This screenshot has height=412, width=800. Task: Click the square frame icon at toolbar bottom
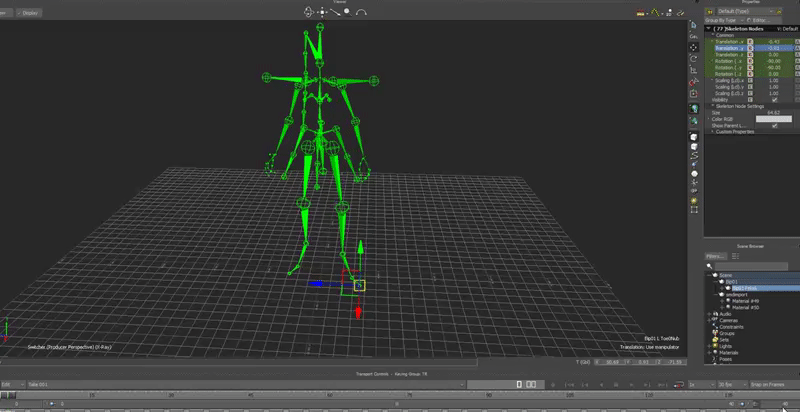pos(694,210)
